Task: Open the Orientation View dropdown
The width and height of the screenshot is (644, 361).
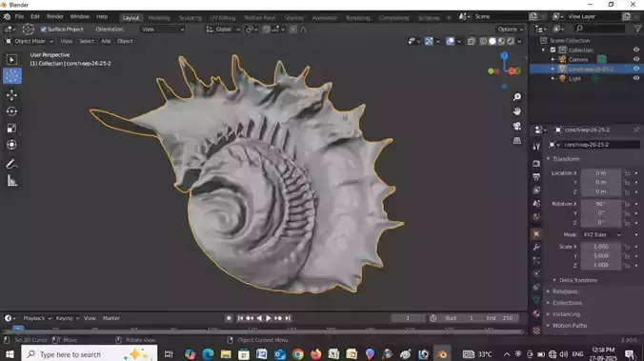Action: [163, 30]
